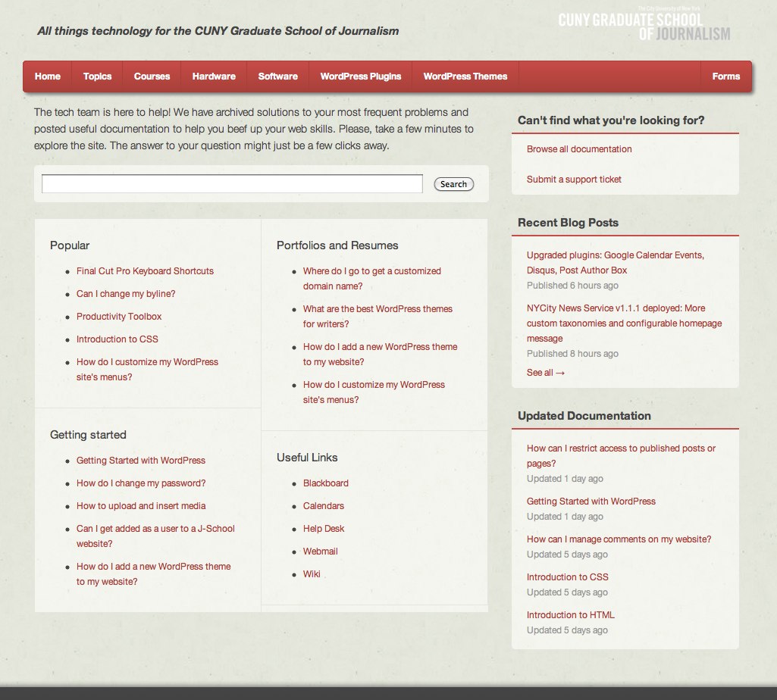Click the Published 6 hours ago timestamp
The height and width of the screenshot is (700, 777).
coord(572,286)
